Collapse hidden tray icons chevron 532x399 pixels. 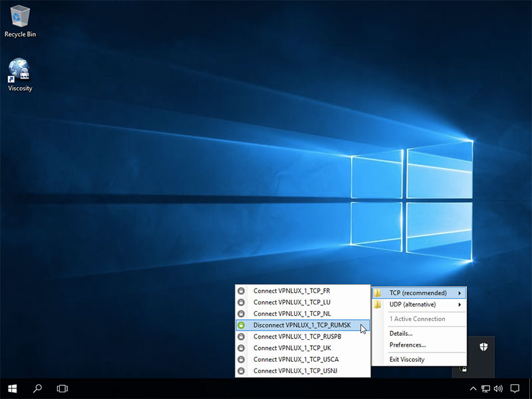pos(473,388)
